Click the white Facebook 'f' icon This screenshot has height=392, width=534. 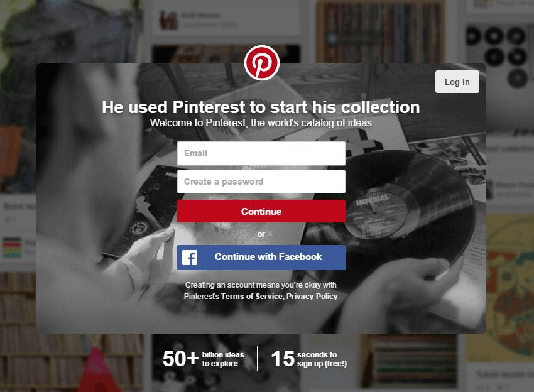point(190,258)
